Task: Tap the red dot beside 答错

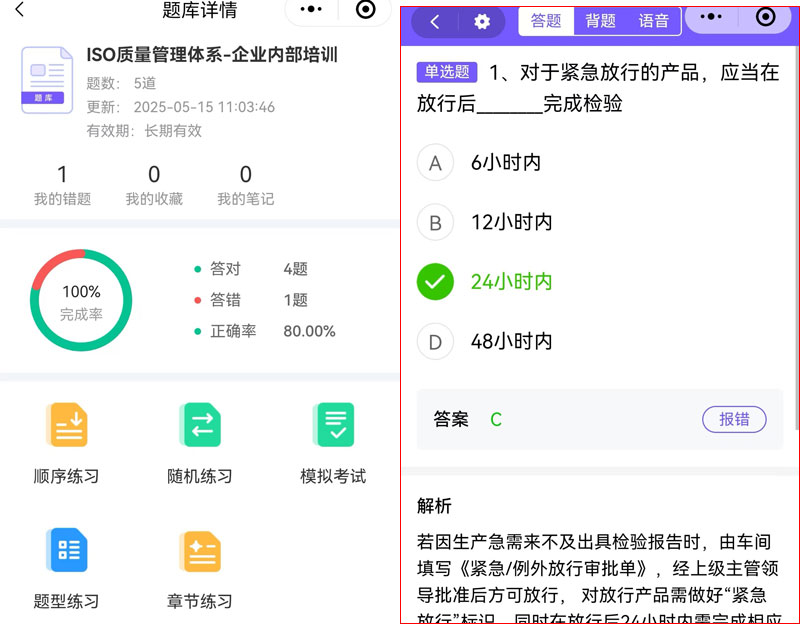Action: 197,300
